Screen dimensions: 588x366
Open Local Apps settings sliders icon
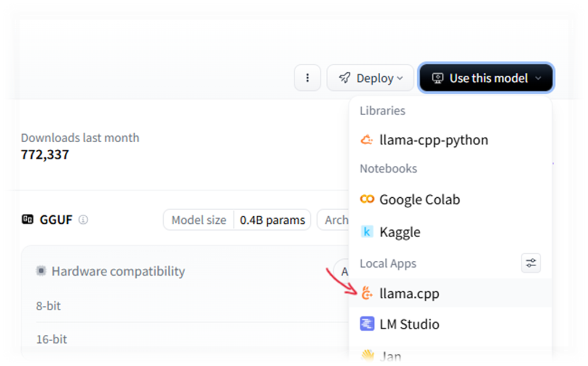pyautogui.click(x=531, y=264)
